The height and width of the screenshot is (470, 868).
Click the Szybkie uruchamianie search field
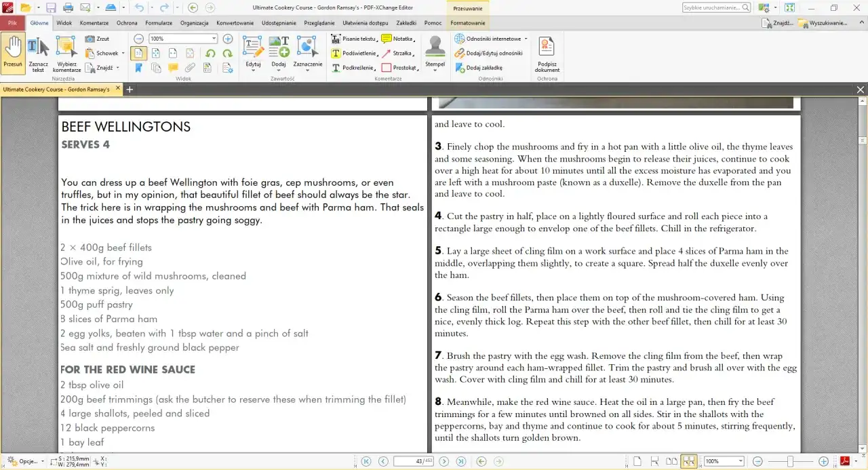point(716,7)
